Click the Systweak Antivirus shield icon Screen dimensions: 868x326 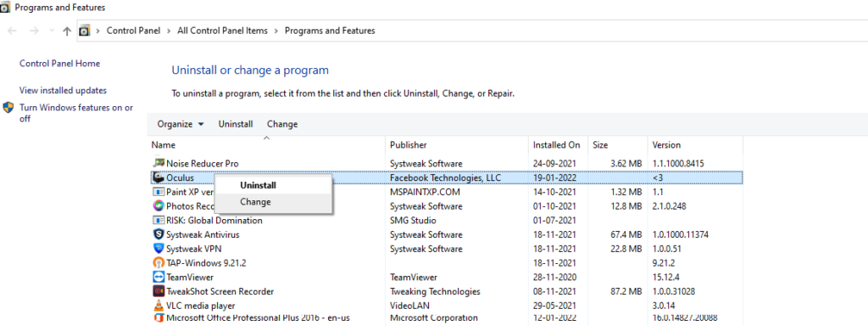159,234
